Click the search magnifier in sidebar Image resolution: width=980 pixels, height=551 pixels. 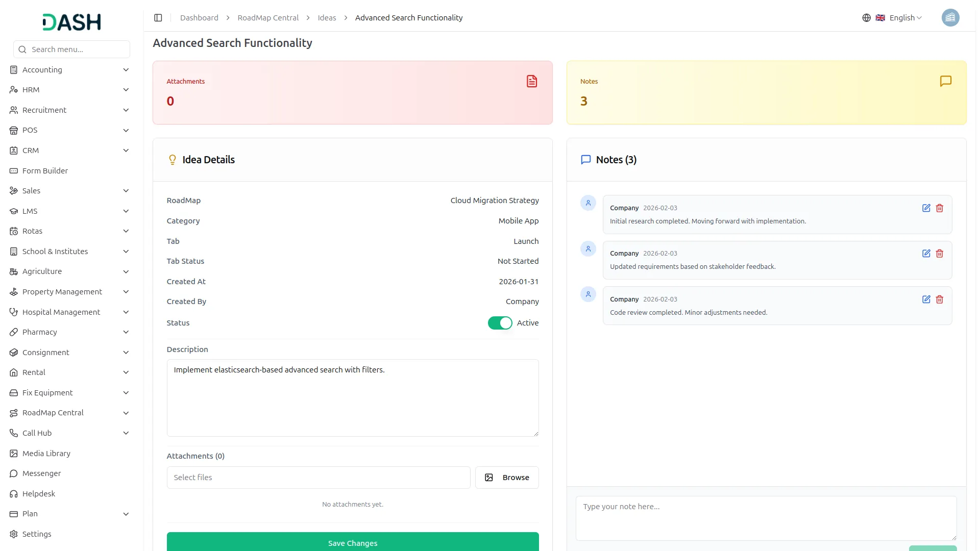coord(22,49)
